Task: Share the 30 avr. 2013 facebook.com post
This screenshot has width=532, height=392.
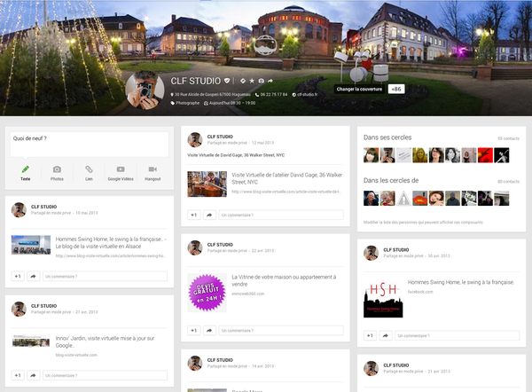Action: click(386, 335)
